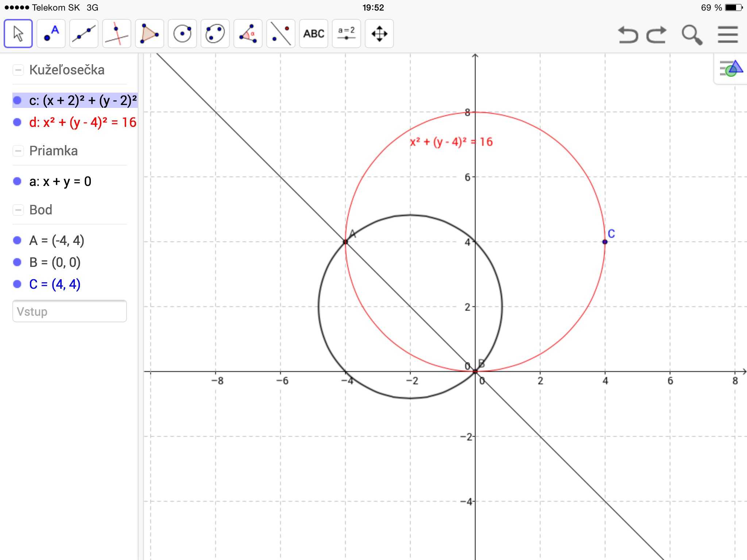Undo the last action

628,35
